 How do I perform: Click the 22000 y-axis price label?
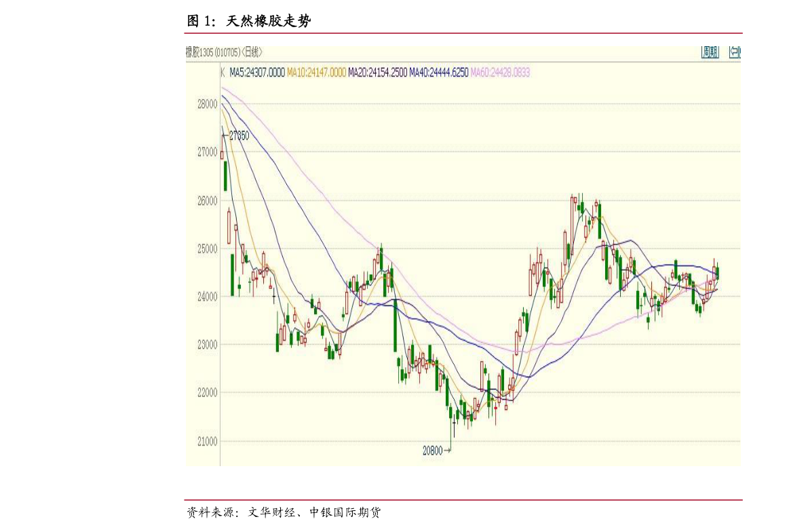(x=207, y=393)
